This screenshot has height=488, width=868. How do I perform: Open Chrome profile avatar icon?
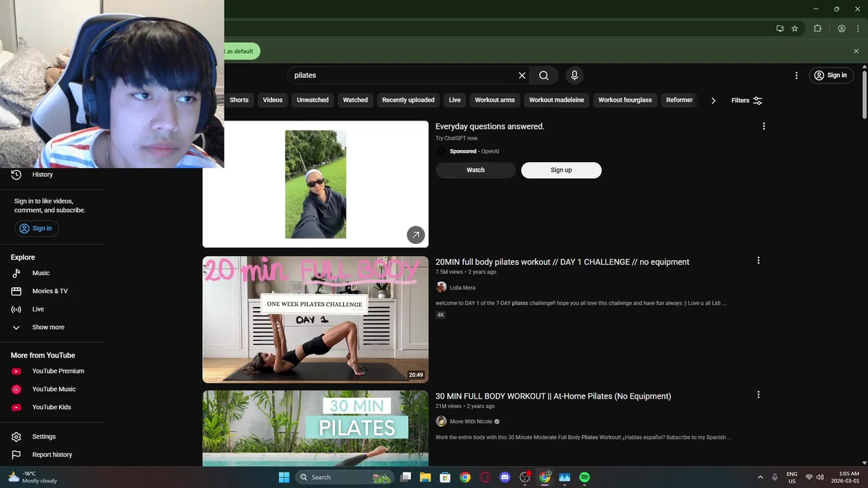tap(842, 28)
